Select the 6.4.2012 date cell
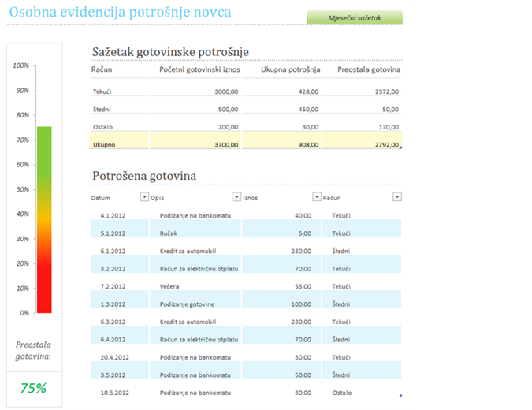This screenshot has height=410, width=532. (x=113, y=339)
